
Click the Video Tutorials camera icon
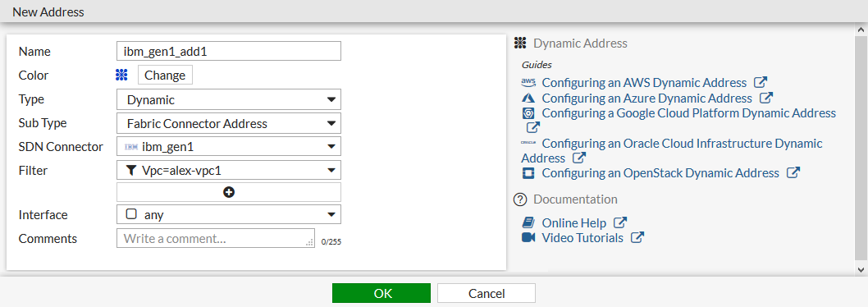tap(528, 238)
